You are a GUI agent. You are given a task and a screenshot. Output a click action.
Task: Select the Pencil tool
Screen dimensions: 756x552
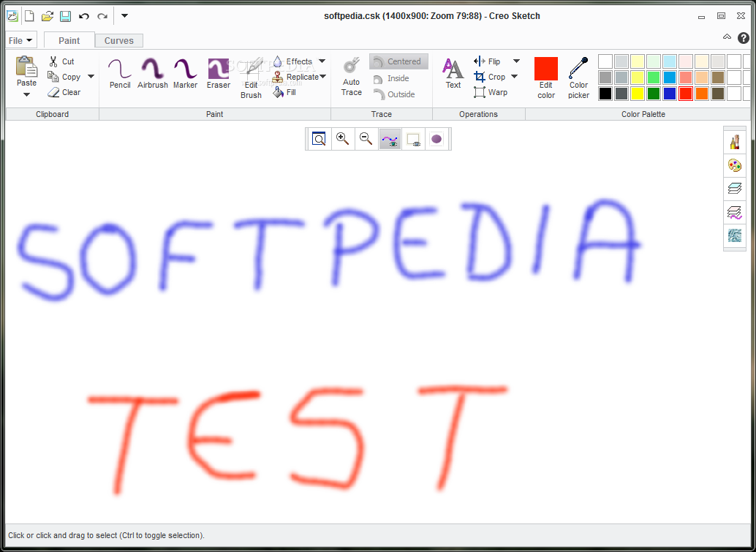tap(120, 73)
